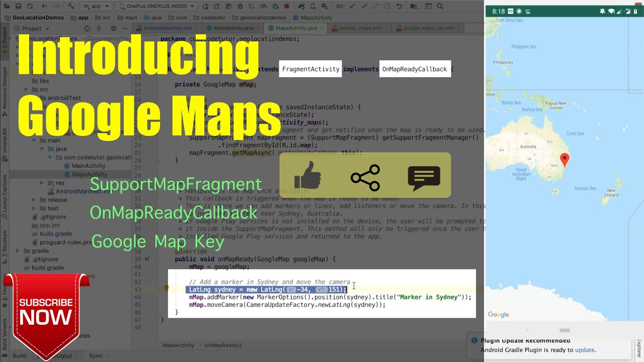Collapse the java folder arrow
Image resolution: width=644 pixels, height=362 pixels.
pos(43,149)
